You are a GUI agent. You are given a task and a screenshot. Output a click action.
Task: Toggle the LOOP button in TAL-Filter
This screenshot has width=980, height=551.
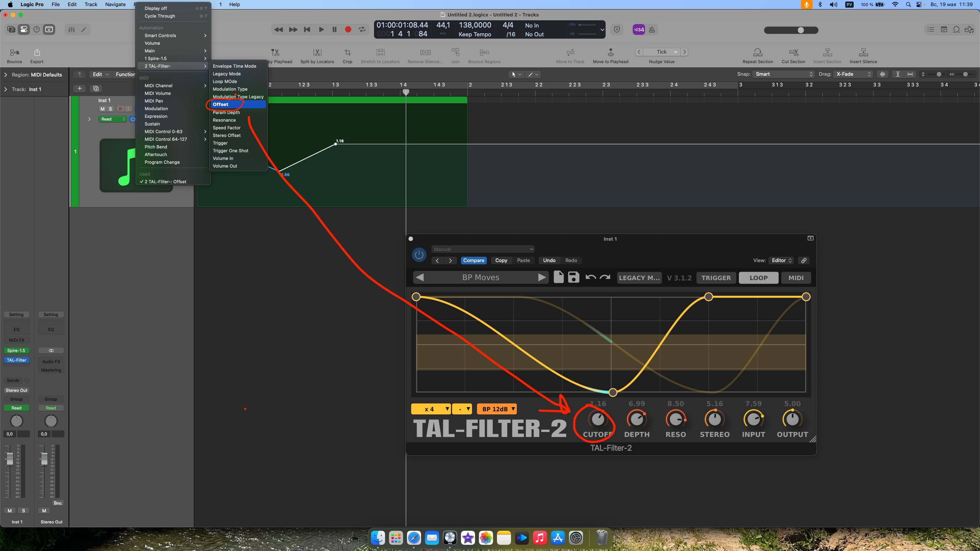pos(758,278)
